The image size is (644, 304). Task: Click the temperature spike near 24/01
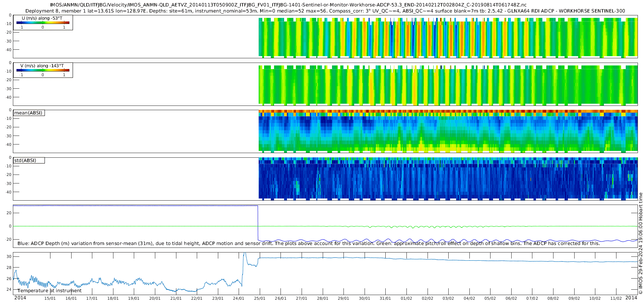(244, 254)
